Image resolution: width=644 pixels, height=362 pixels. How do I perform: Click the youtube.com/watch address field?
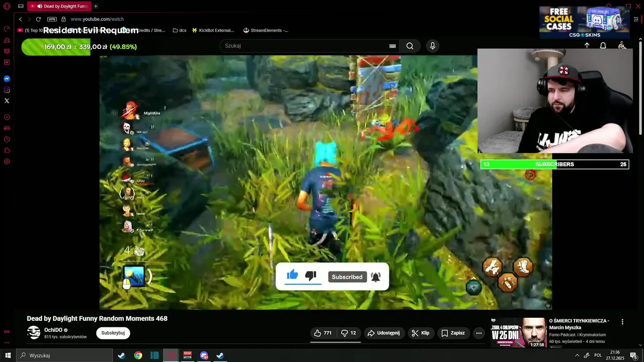(97, 19)
